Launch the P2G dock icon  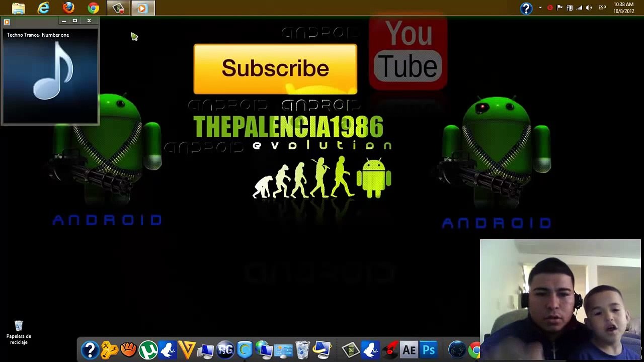(225, 350)
